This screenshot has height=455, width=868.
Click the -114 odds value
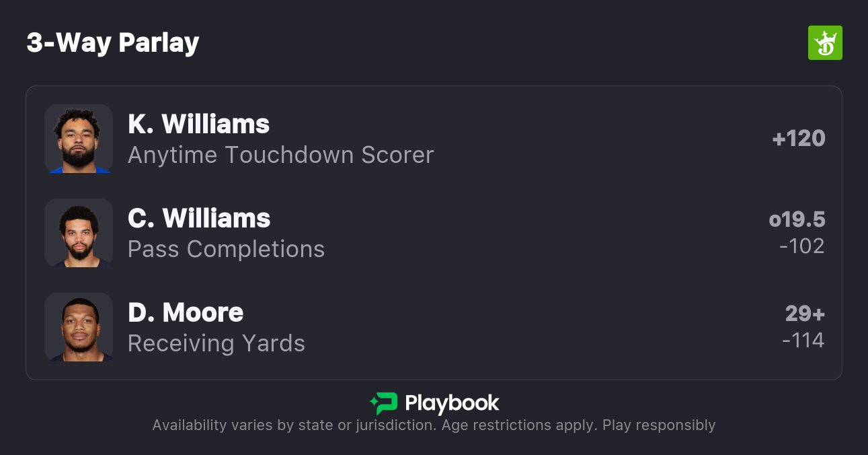[x=803, y=341]
